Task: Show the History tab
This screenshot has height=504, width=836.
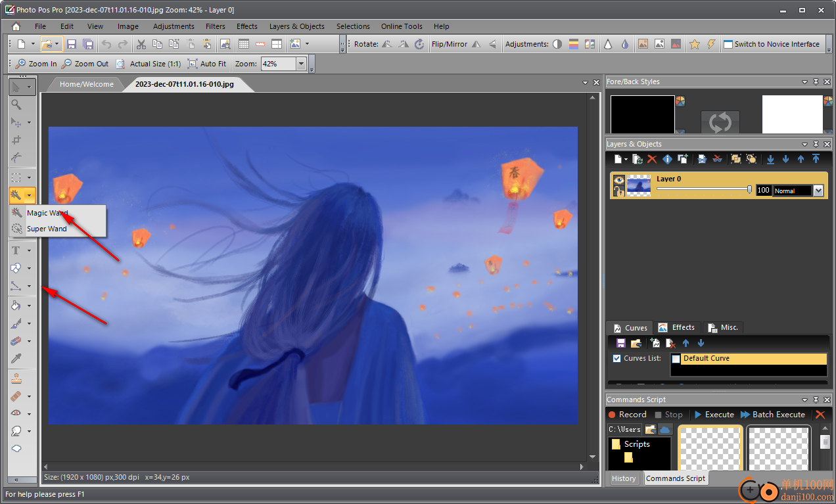Action: [x=624, y=478]
